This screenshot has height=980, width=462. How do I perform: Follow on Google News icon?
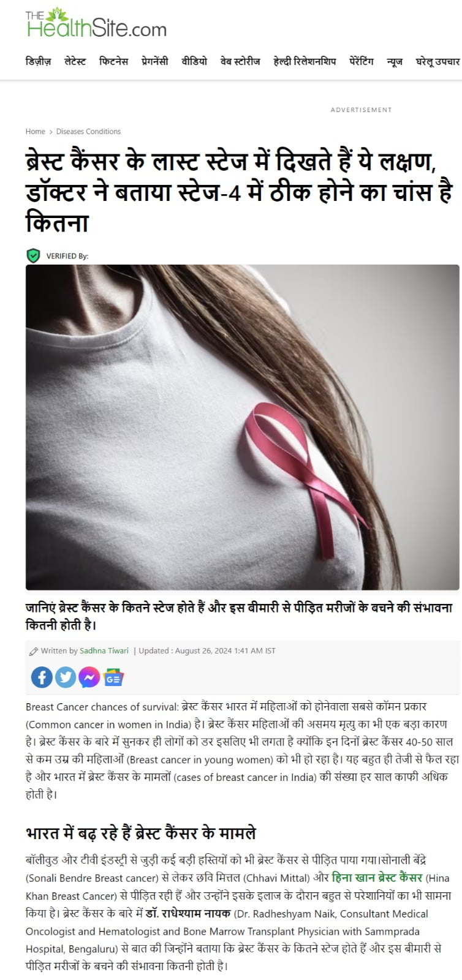113,677
